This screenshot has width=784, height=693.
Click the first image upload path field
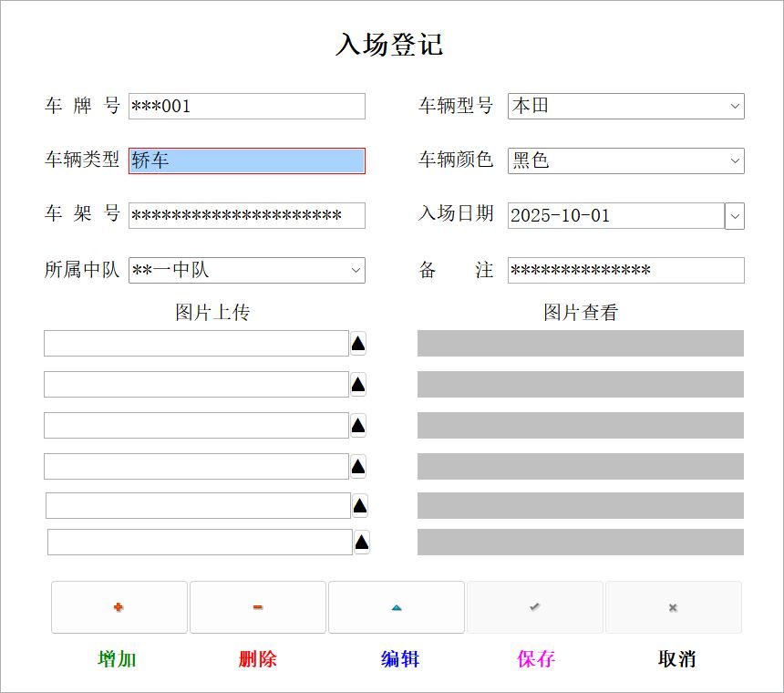click(x=197, y=344)
